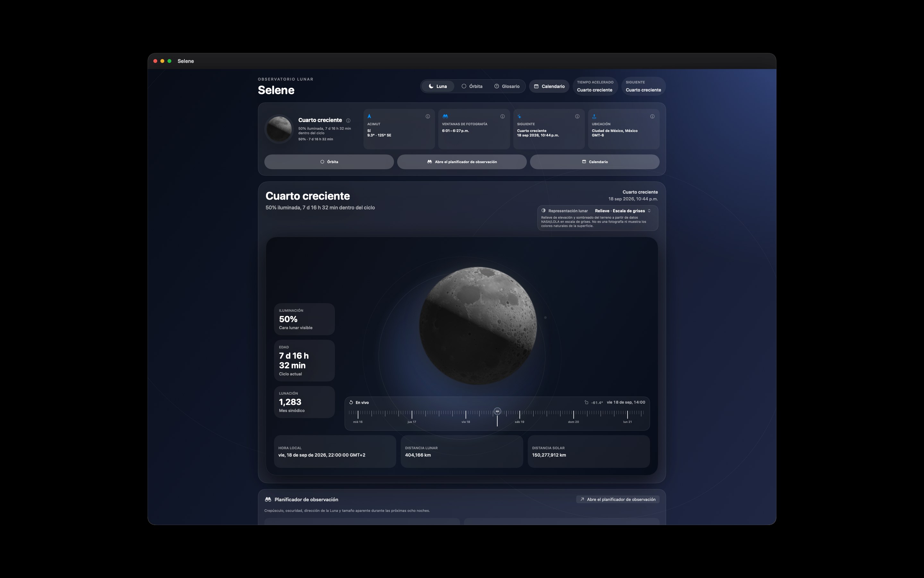Grab the timeline scrubber handle
This screenshot has height=578, width=924.
(497, 411)
